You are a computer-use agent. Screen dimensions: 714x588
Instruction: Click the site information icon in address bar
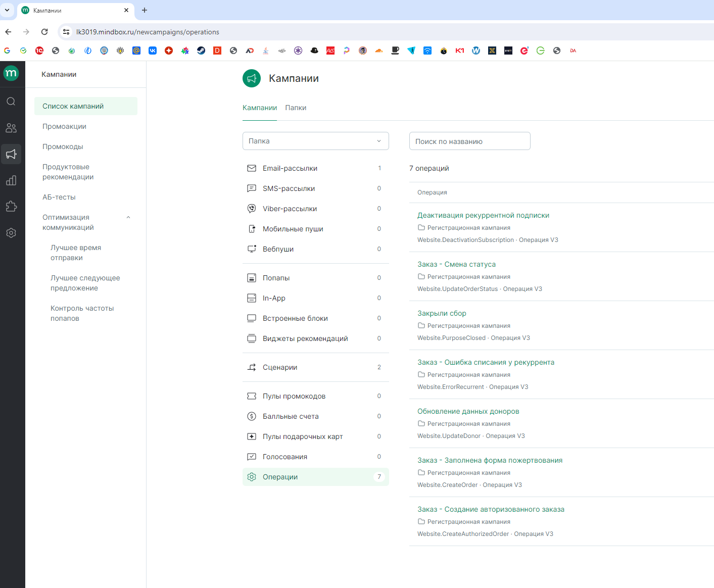66,32
